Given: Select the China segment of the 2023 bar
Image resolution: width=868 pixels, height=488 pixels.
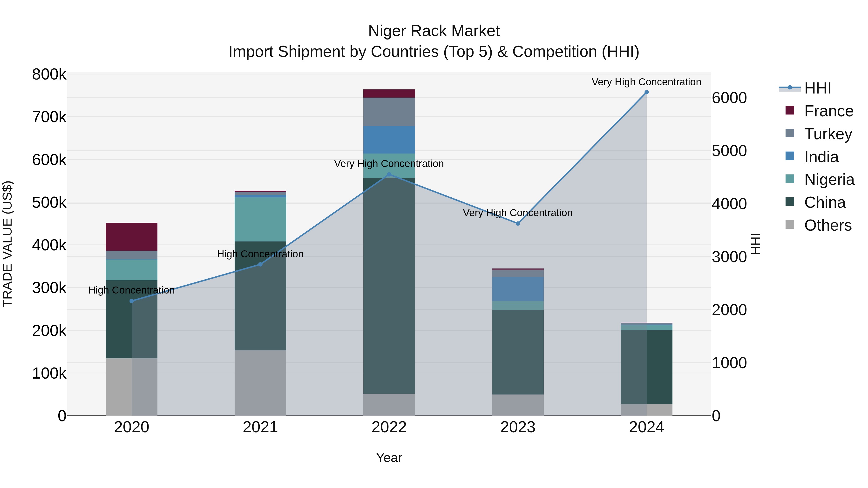Looking at the screenshot, I should 518,352.
